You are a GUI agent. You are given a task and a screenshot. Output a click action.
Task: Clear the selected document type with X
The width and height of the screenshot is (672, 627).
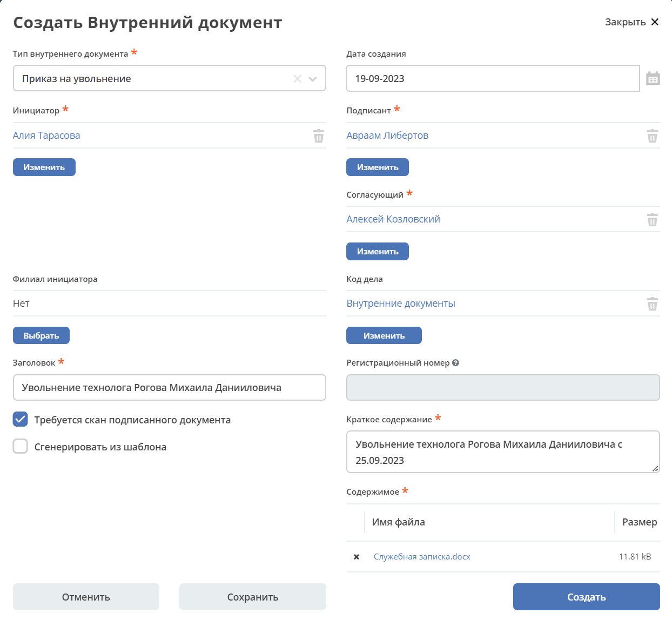(x=297, y=79)
